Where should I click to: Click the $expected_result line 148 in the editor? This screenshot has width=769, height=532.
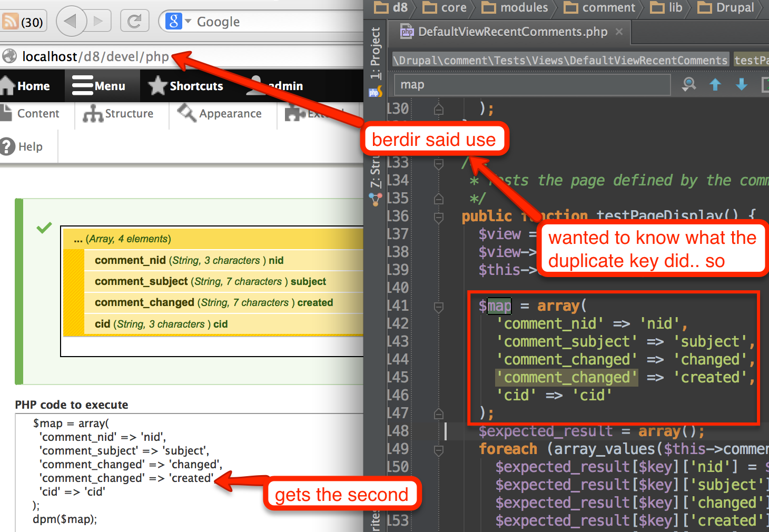point(591,431)
